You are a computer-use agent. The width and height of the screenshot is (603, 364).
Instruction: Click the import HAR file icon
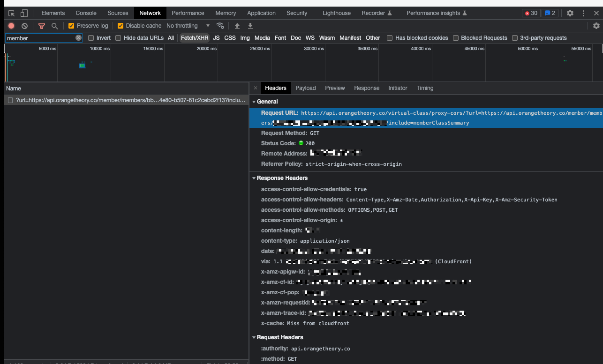click(x=237, y=26)
